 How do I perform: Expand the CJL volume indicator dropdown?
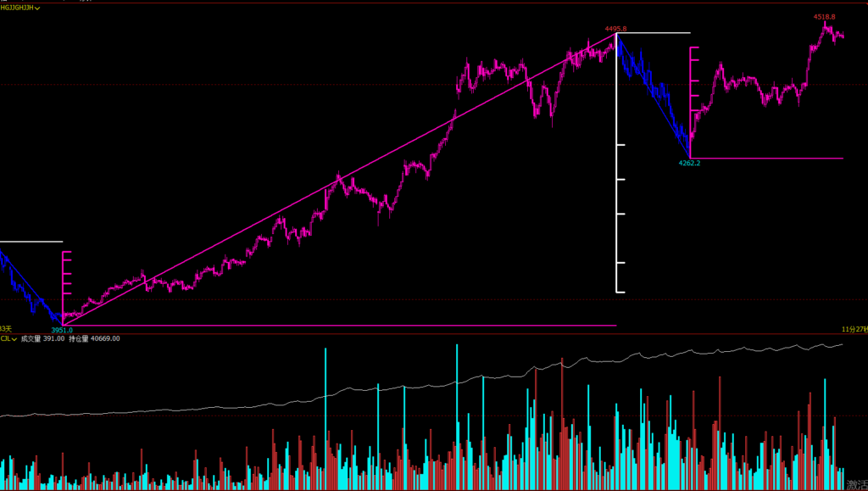pyautogui.click(x=14, y=338)
